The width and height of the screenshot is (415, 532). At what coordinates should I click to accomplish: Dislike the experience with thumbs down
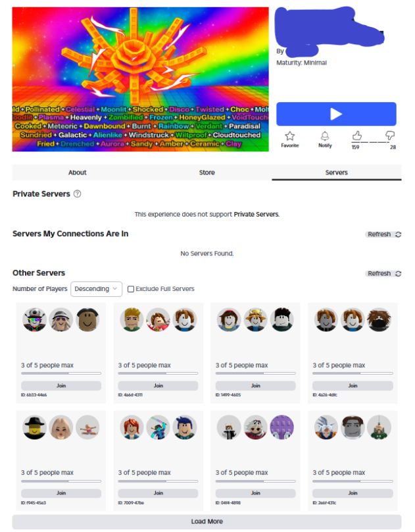tap(390, 136)
